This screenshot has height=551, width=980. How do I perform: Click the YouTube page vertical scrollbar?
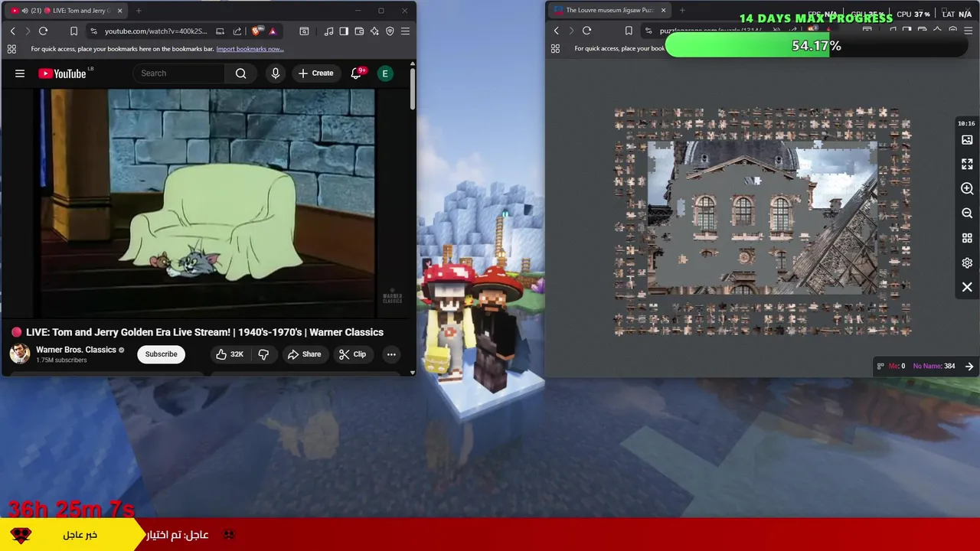click(x=413, y=88)
